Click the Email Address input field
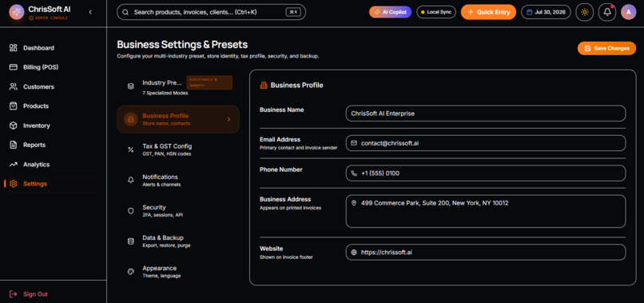Screen dimensions: 644x303 486,143
